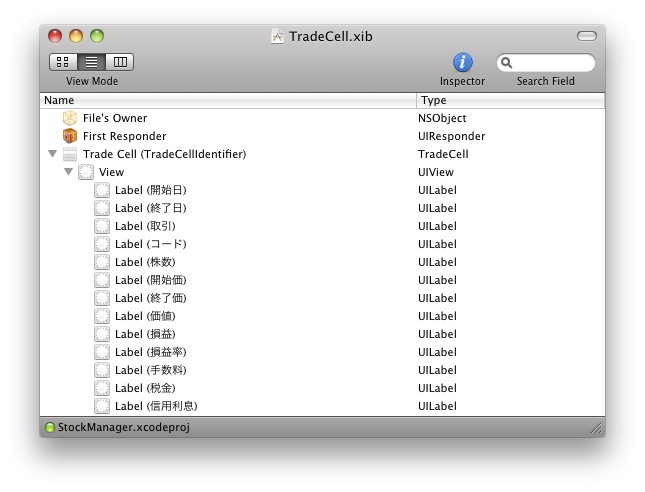Click the icon for Label (終了価)
The width and height of the screenshot is (645, 492).
pos(102,298)
